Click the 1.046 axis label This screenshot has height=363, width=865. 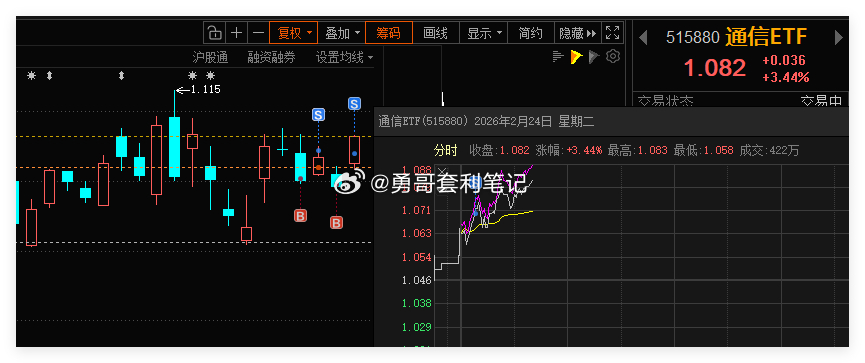pos(417,280)
